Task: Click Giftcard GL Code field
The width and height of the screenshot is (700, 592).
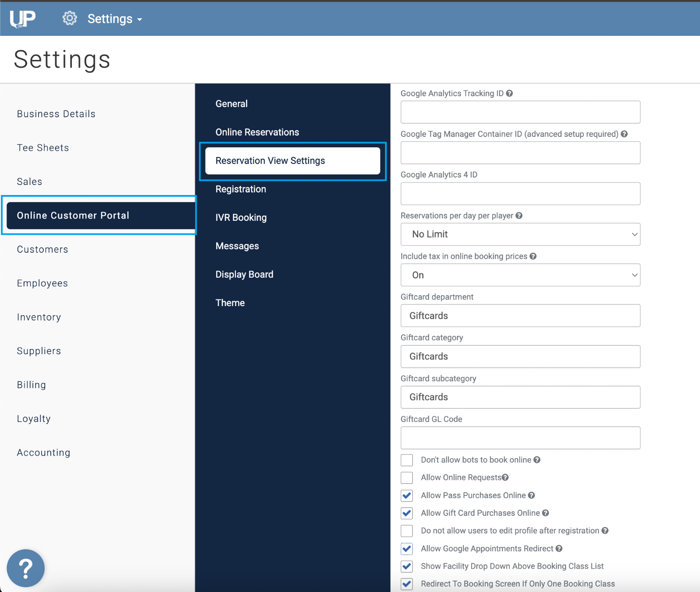Action: coord(521,438)
